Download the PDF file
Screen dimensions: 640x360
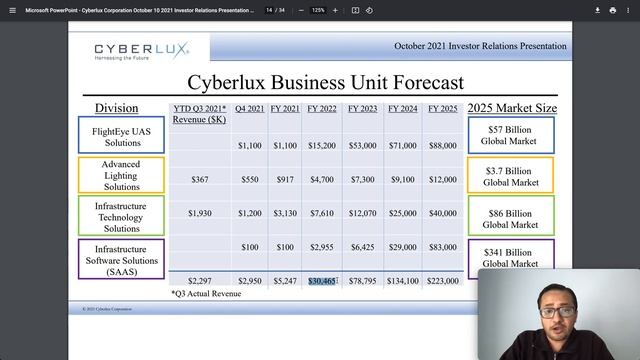597,10
